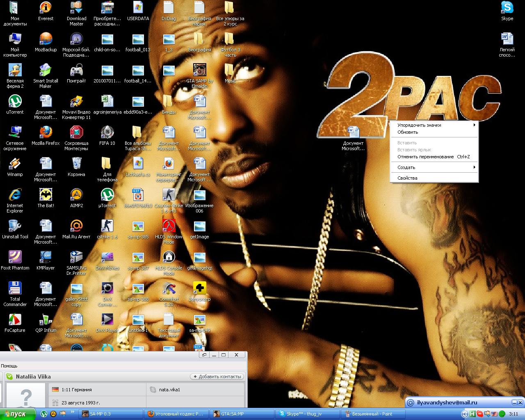Open the uTorrent desktop shortcut

15,105
